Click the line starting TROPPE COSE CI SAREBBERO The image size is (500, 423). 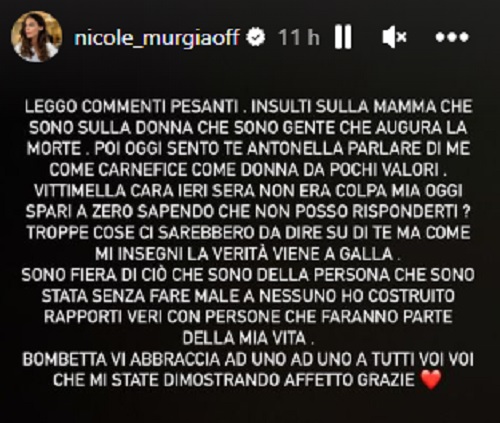pos(248,233)
